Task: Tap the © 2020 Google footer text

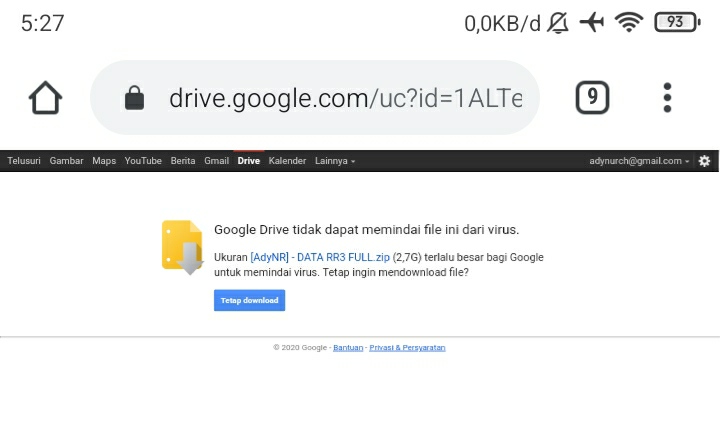Action: [x=300, y=348]
